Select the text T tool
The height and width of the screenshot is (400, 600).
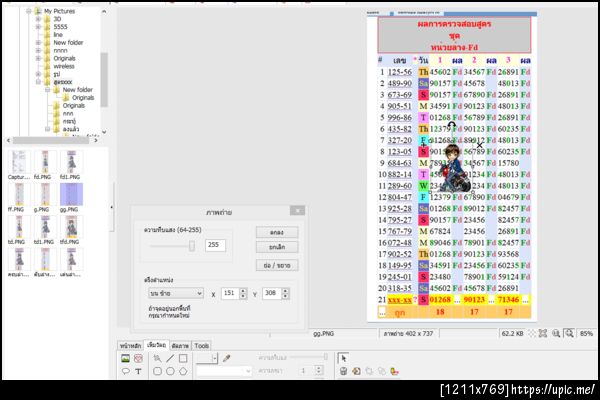click(x=138, y=371)
